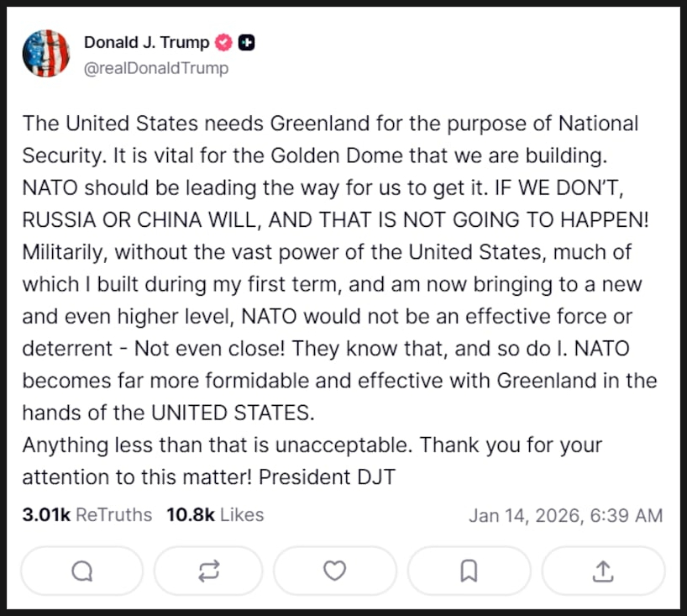Screen dimensions: 687x616
Task: Click the pink verified checkmark badge
Action: click(x=225, y=42)
